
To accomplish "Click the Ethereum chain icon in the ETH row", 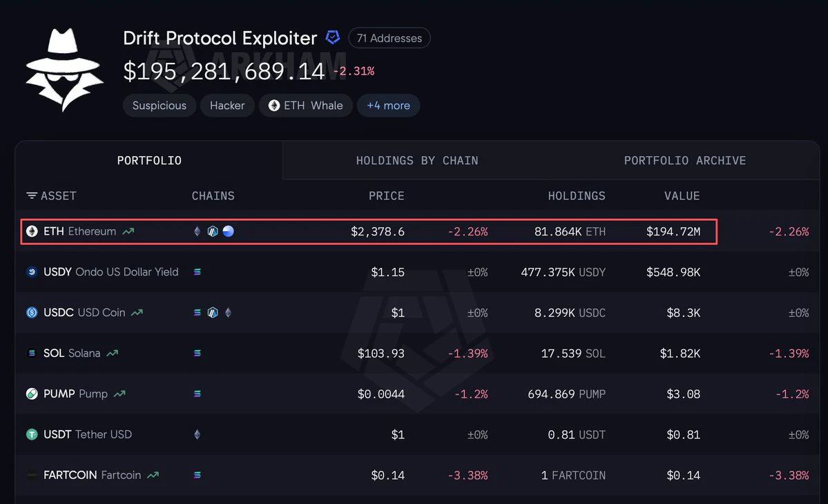I will (197, 231).
